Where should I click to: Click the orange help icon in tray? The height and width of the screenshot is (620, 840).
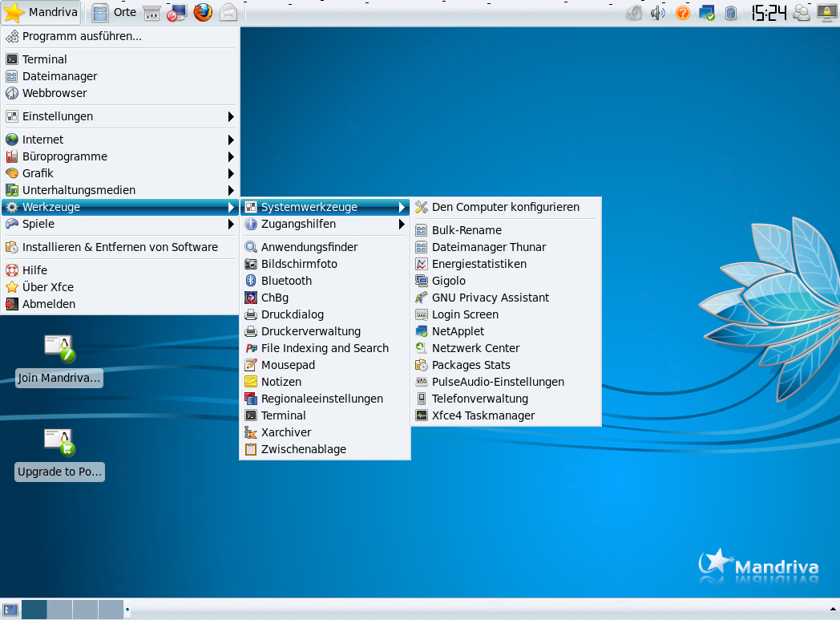[682, 13]
